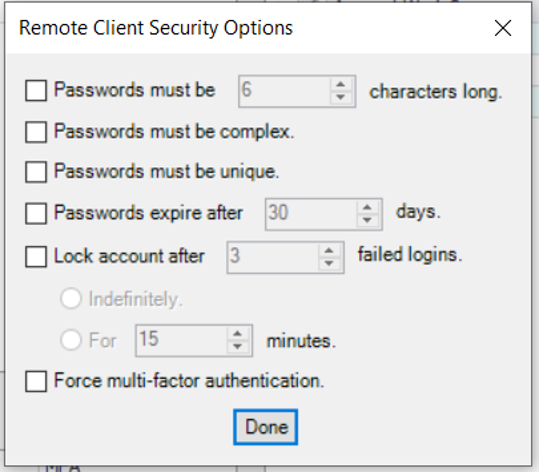Decrease password expiry days with down arrow
This screenshot has height=472, width=540.
tap(367, 220)
